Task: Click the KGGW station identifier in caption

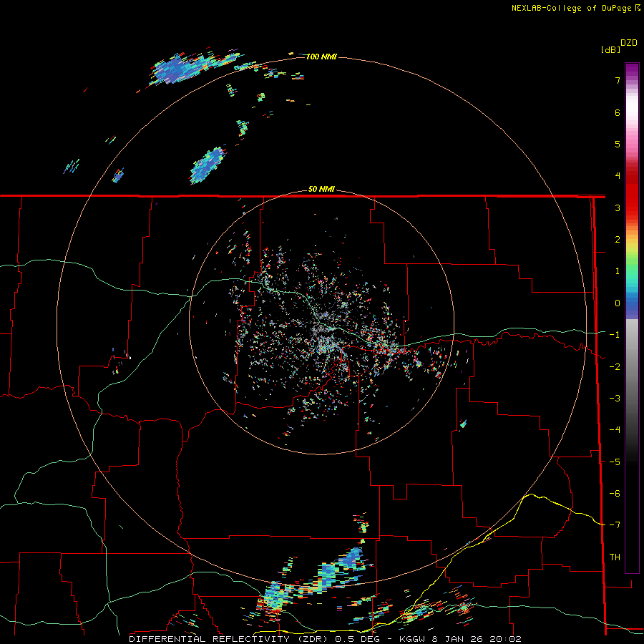Action: [412, 639]
